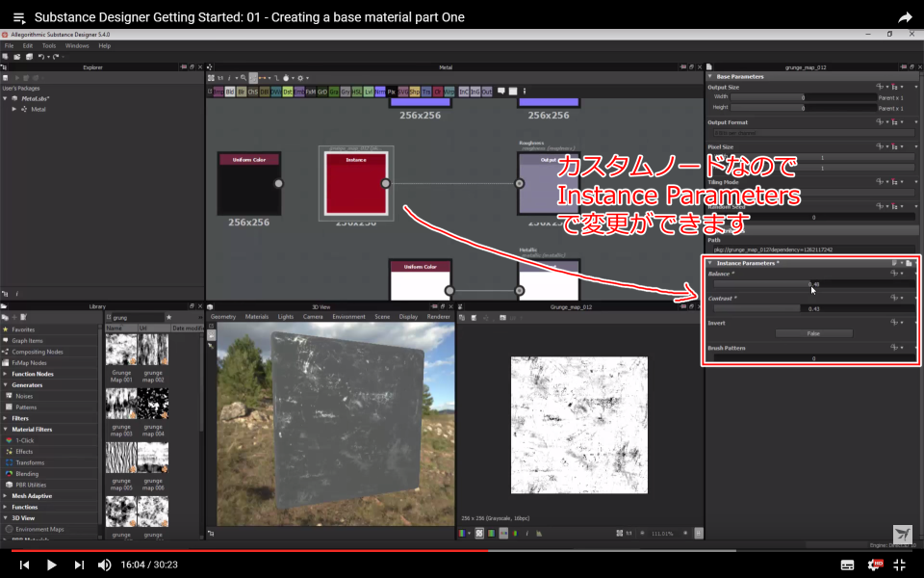Open YouTube playlist menu icon
Image resolution: width=924 pixels, height=578 pixels.
19,17
